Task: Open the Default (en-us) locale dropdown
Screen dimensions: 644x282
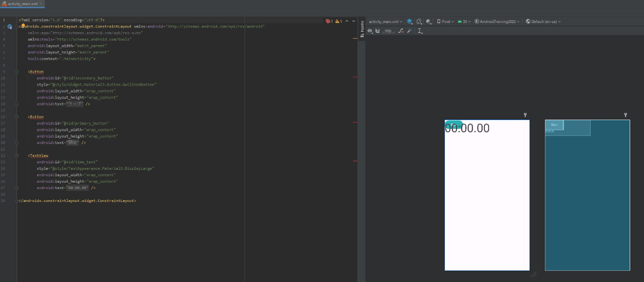Action: 543,22
